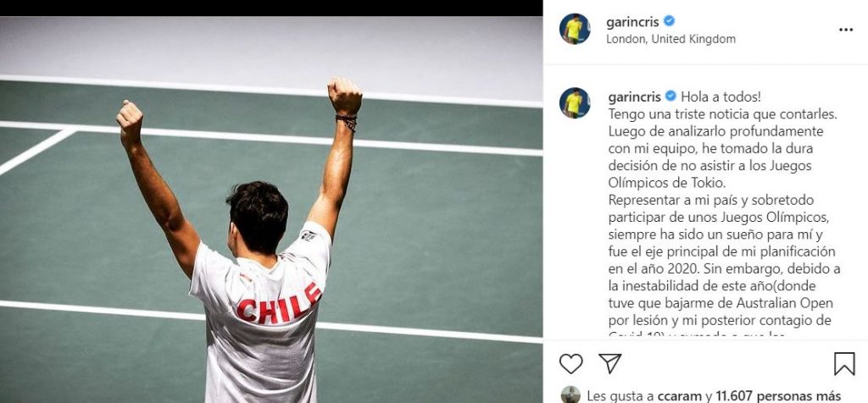Save post using the bookmark icon

point(844,364)
